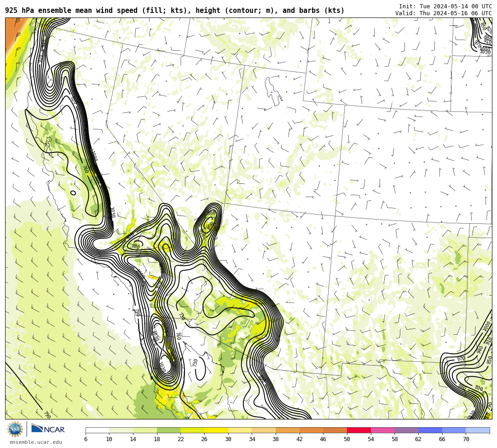Pick the light green 14–18 kts swatch
Viewport: 497px width, 448px height.
click(x=145, y=430)
